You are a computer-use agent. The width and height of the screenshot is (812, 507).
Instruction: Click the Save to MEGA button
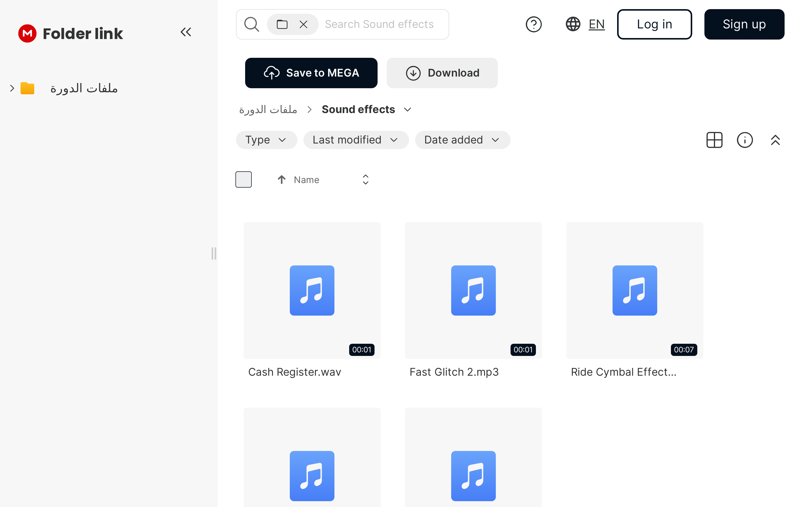click(x=311, y=73)
